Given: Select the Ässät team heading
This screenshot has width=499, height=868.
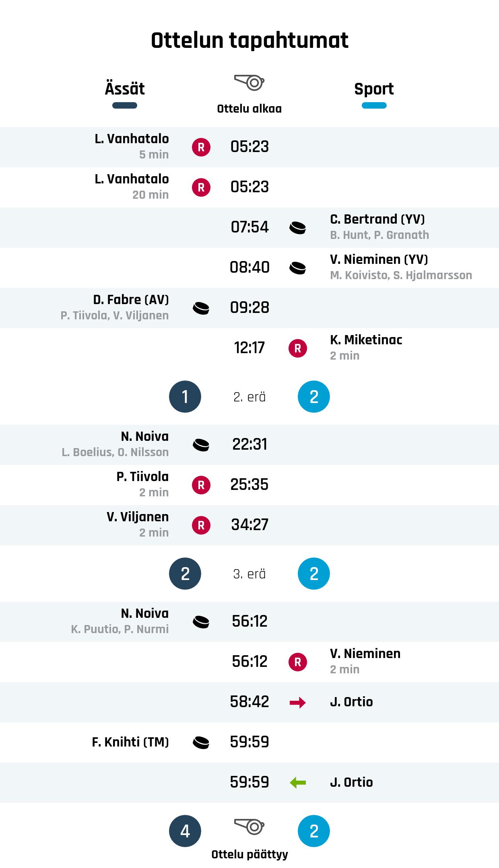Looking at the screenshot, I should (125, 89).
